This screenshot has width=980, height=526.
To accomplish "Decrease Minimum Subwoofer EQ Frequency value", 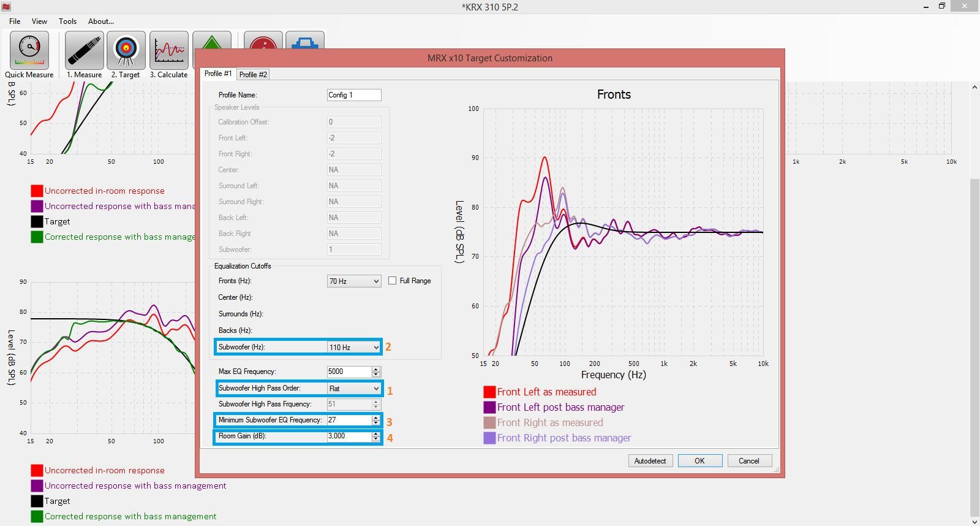I will (376, 422).
